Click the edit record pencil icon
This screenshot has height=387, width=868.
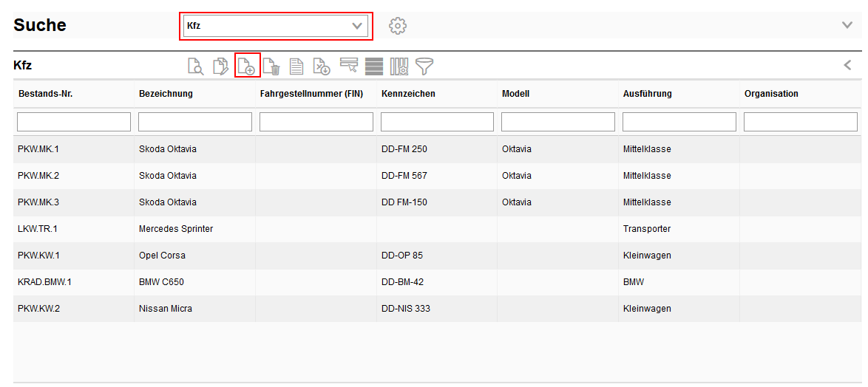click(221, 66)
